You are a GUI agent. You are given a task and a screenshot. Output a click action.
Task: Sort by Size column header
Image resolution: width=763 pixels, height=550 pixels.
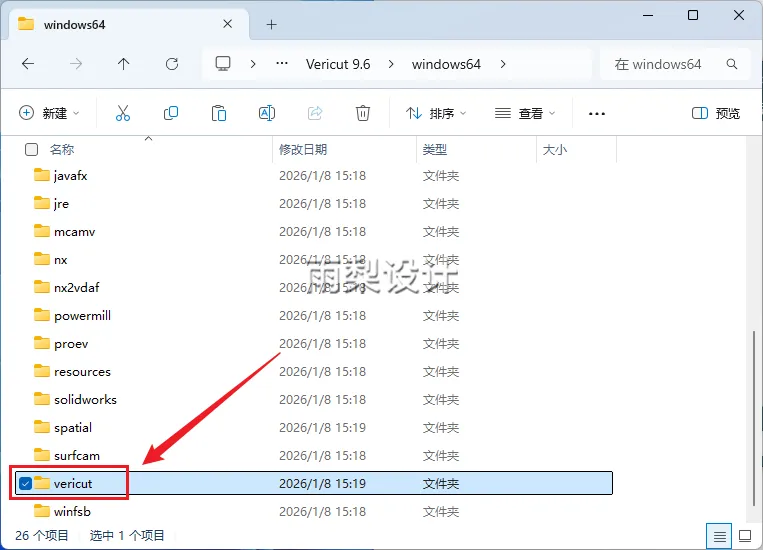[555, 149]
